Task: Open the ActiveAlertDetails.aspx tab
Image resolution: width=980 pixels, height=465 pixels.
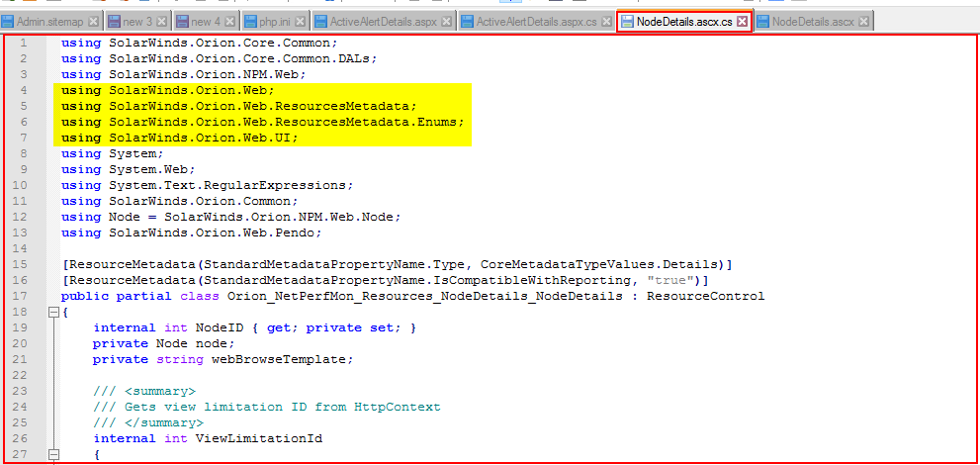Action: tap(384, 21)
